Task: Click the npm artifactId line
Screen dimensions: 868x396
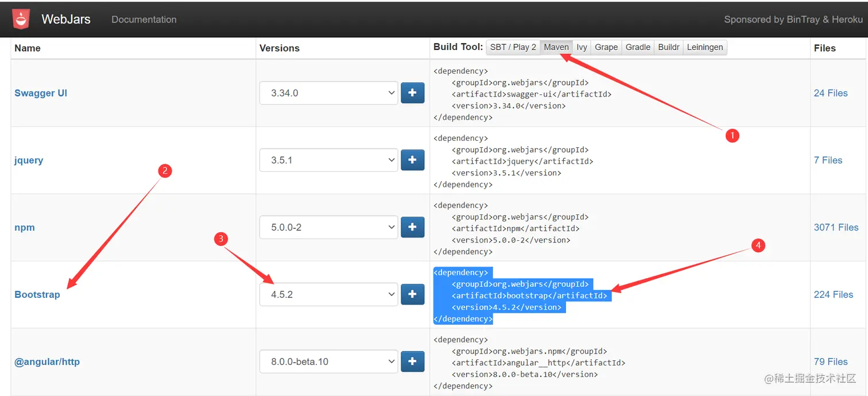Action: pyautogui.click(x=516, y=229)
